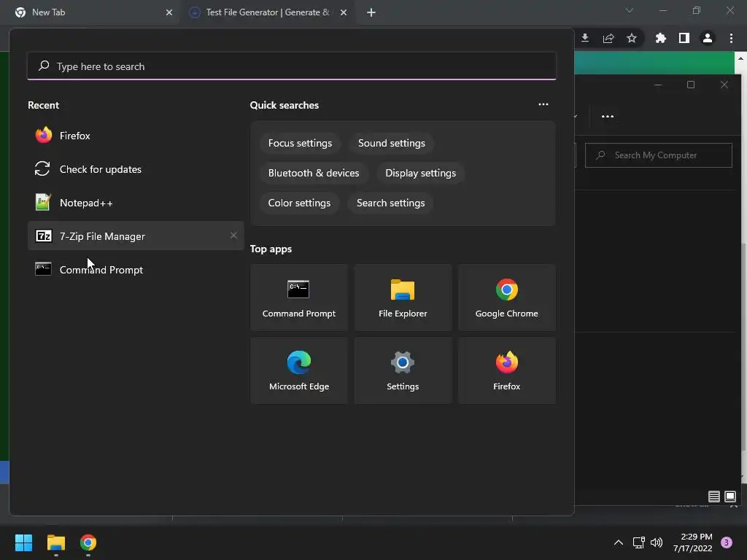The width and height of the screenshot is (747, 560).
Task: Remove 7-Zip File Manager from Recent
Action: 233,236
